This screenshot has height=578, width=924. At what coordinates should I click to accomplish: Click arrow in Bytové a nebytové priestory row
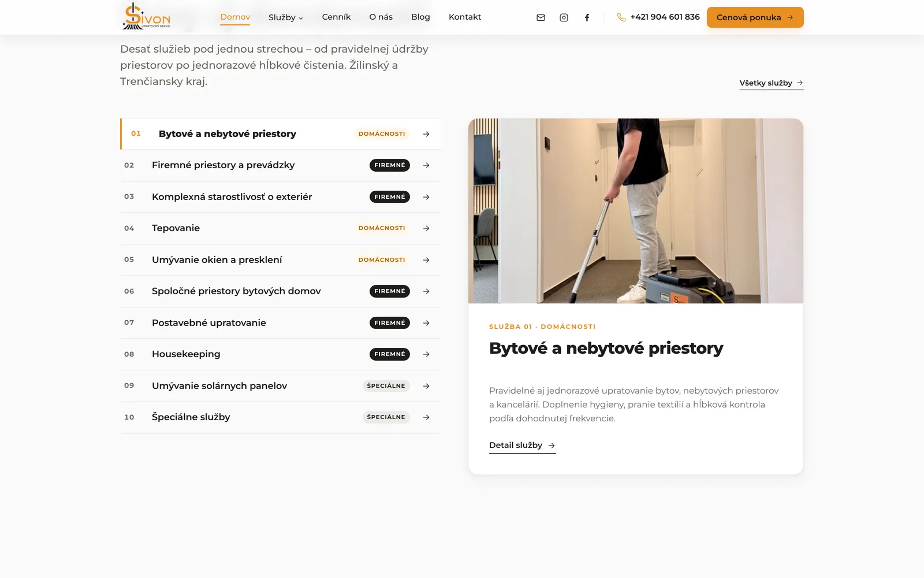[x=426, y=134]
